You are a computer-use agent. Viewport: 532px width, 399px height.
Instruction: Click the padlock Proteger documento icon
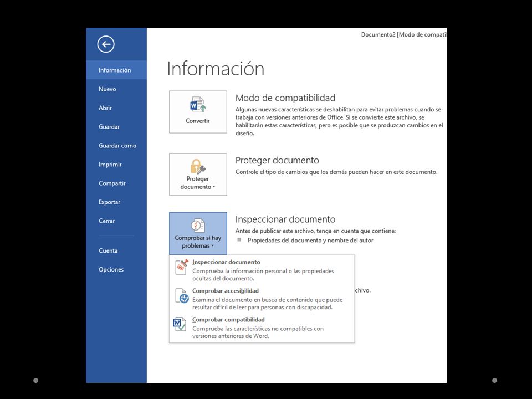point(198,166)
